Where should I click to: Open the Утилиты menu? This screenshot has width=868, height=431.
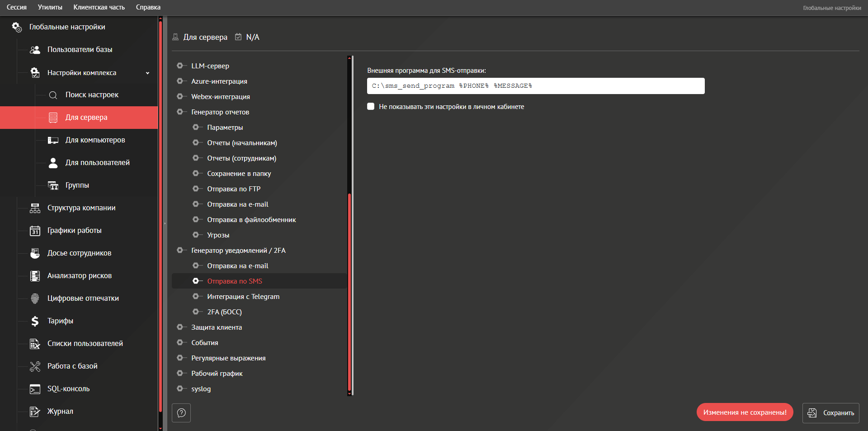click(x=50, y=7)
